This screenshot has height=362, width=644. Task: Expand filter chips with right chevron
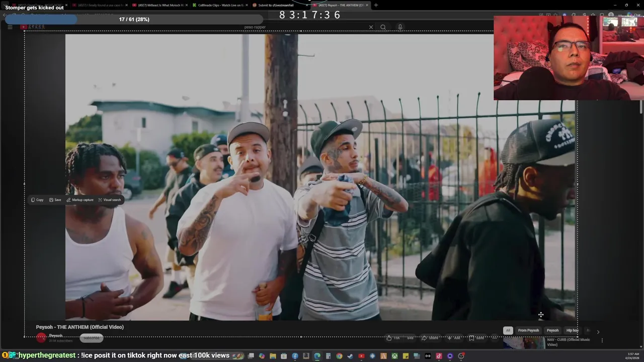(598, 332)
